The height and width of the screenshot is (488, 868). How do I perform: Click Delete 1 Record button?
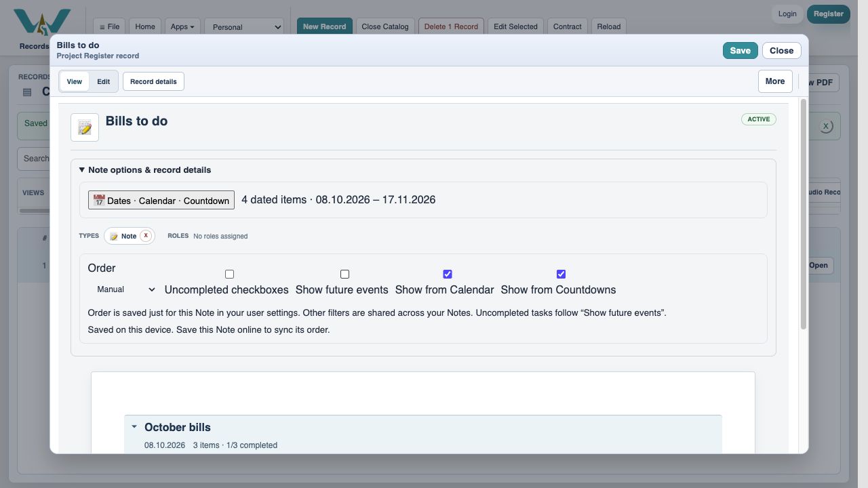(x=451, y=26)
